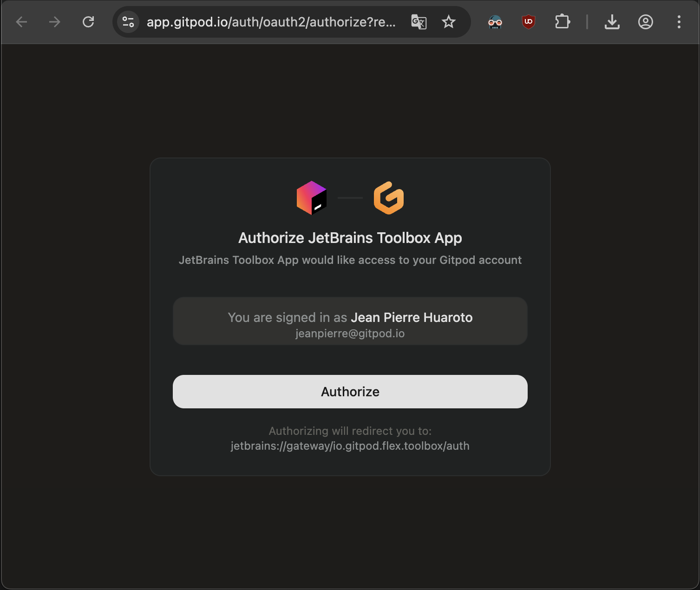Open the Extensions puzzle-piece menu
The image size is (700, 590).
(x=563, y=22)
